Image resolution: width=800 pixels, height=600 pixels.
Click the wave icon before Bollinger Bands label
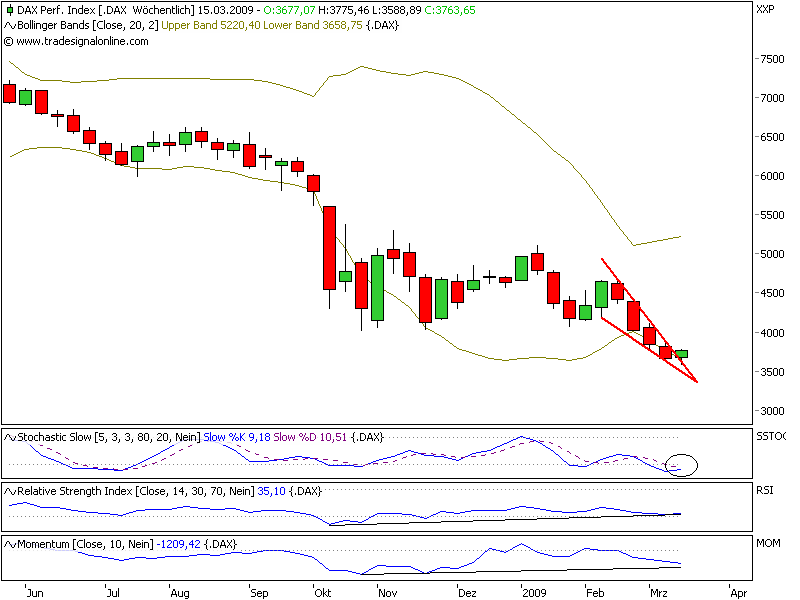(9, 27)
